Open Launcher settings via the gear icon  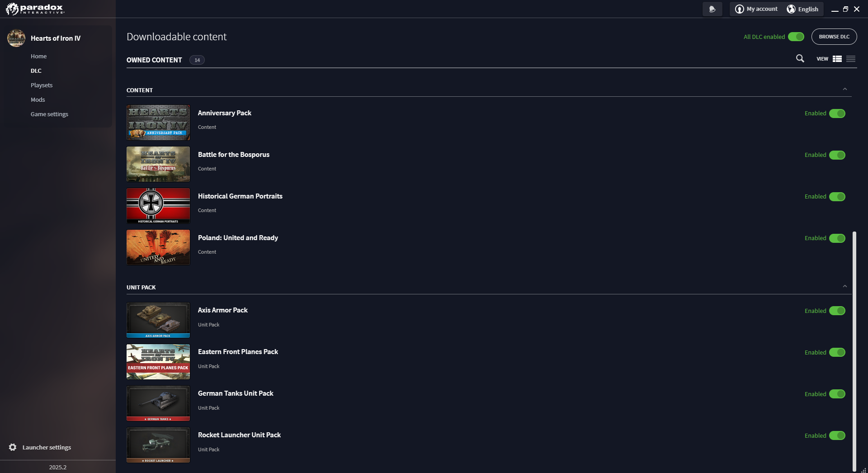[x=13, y=447]
